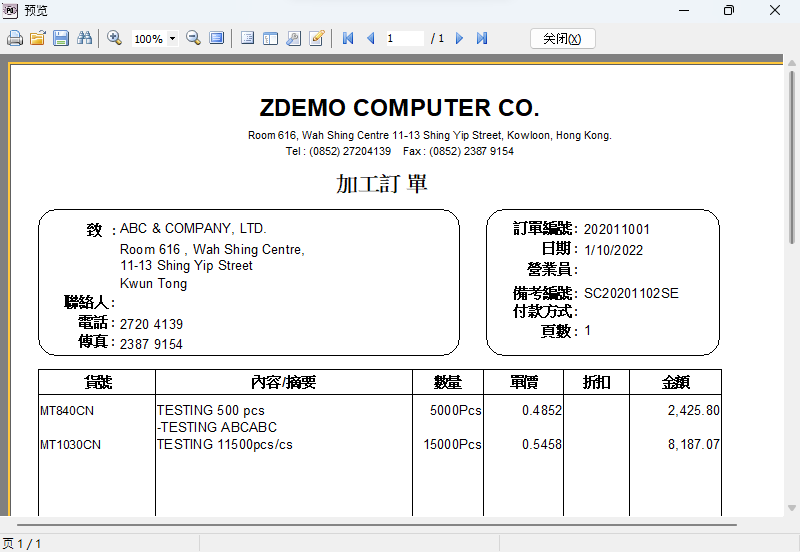Click unit price 0.4852
This screenshot has width=800, height=552.
click(x=542, y=410)
